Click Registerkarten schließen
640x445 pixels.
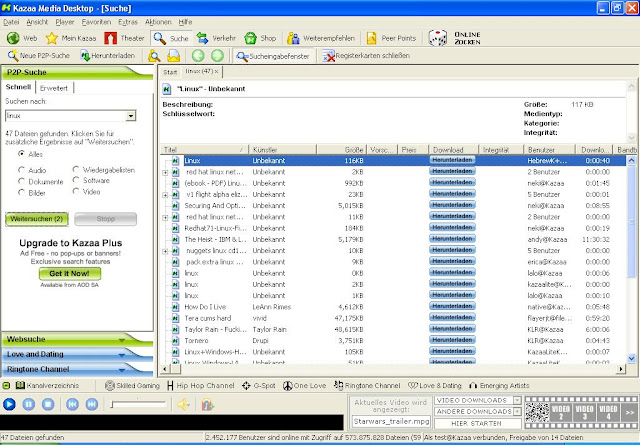(366, 56)
